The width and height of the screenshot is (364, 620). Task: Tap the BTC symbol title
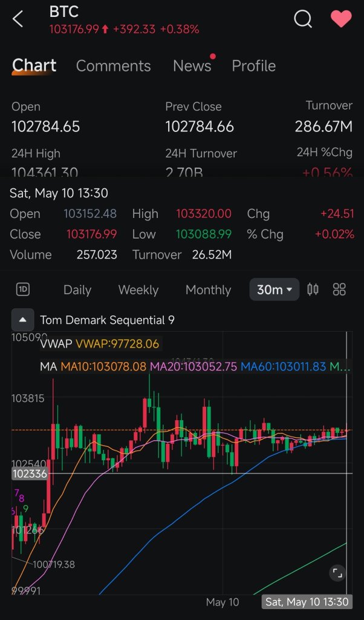click(x=64, y=12)
